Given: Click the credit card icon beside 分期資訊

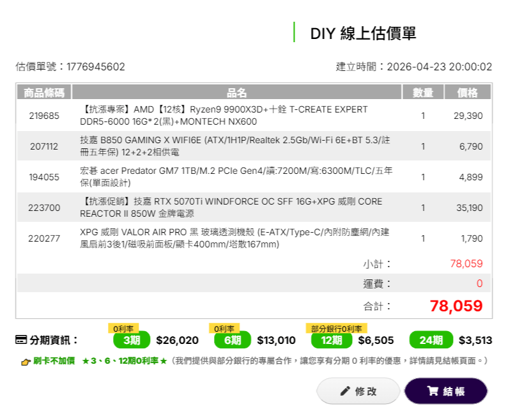Looking at the screenshot, I should click(21, 339).
